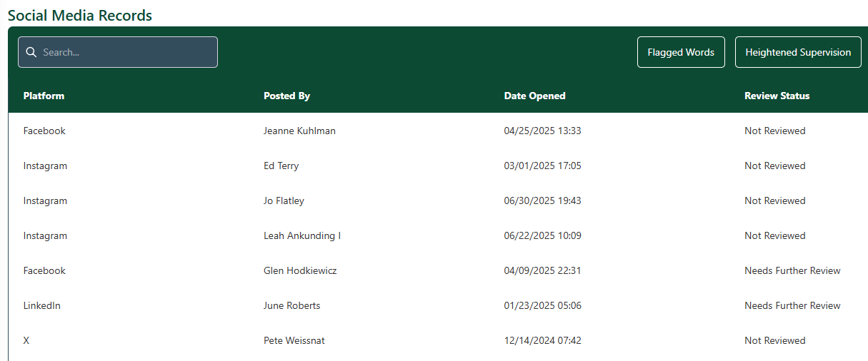Click the date 12/14/2024 07:42
868x361 pixels.
(542, 340)
